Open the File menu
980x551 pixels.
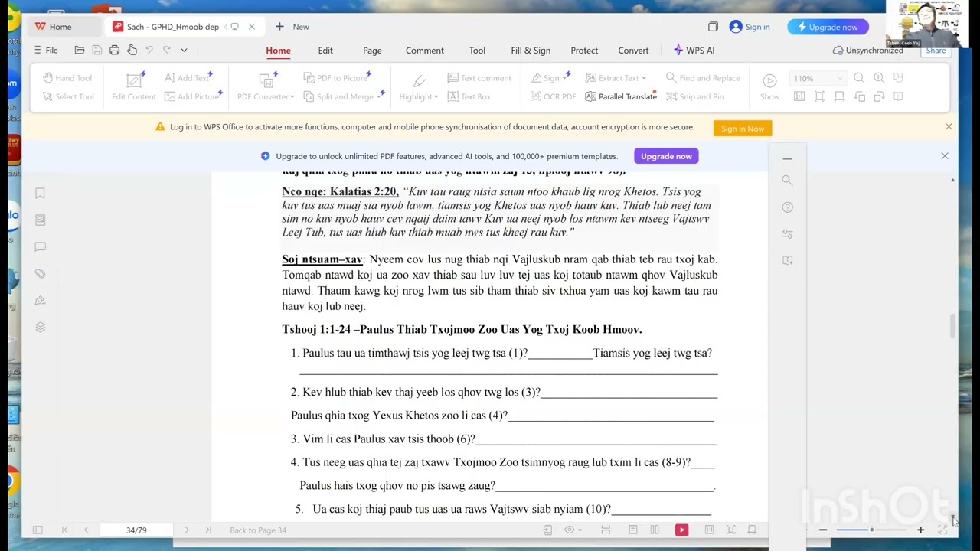click(x=46, y=51)
